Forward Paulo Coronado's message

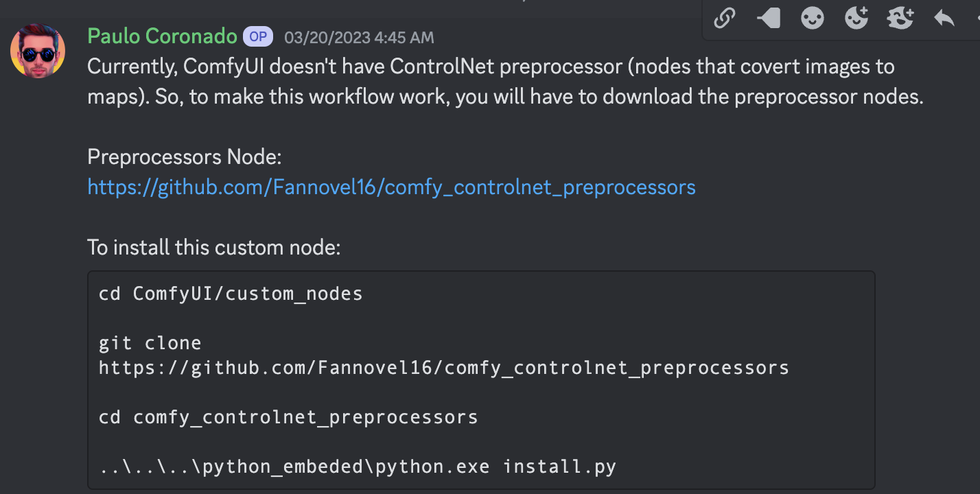(x=768, y=19)
